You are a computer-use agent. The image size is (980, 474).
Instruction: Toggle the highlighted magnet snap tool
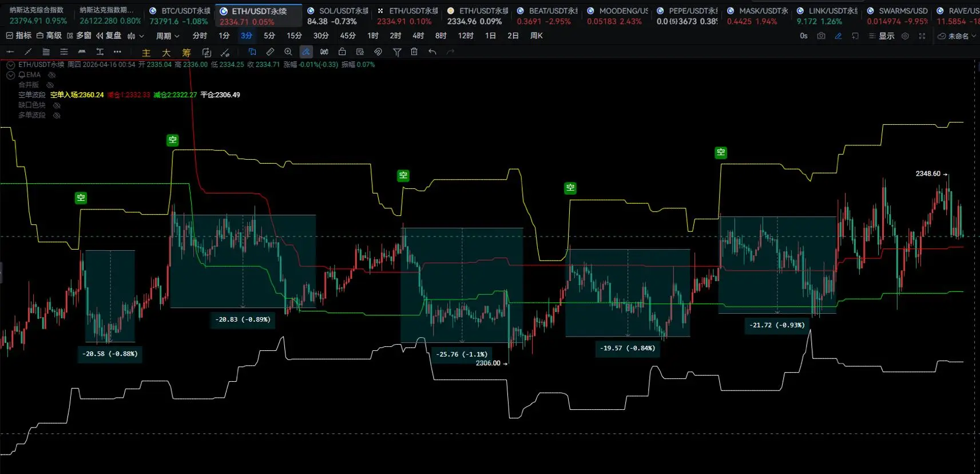tap(306, 52)
